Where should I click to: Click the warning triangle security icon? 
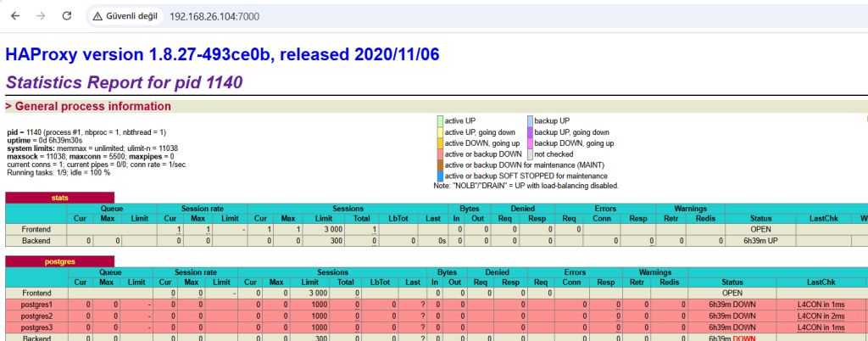click(x=99, y=16)
